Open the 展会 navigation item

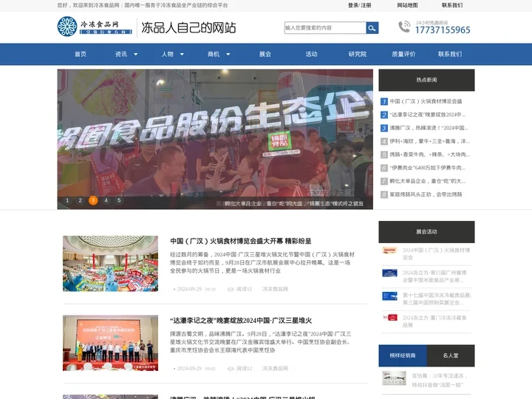265,54
